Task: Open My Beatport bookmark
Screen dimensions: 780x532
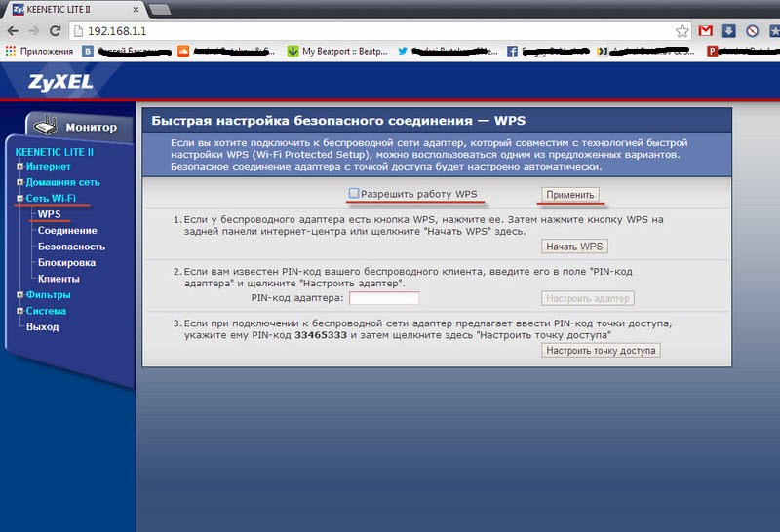Action: [x=338, y=51]
